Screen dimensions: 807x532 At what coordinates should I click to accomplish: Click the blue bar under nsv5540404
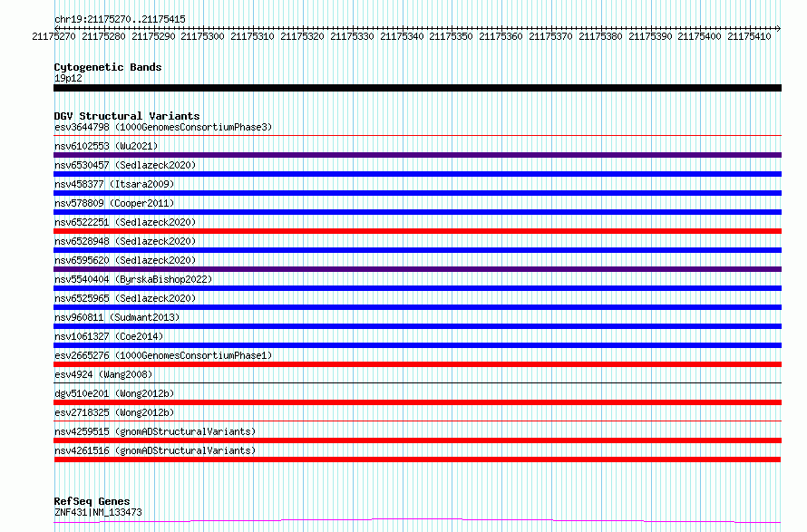pyautogui.click(x=417, y=288)
